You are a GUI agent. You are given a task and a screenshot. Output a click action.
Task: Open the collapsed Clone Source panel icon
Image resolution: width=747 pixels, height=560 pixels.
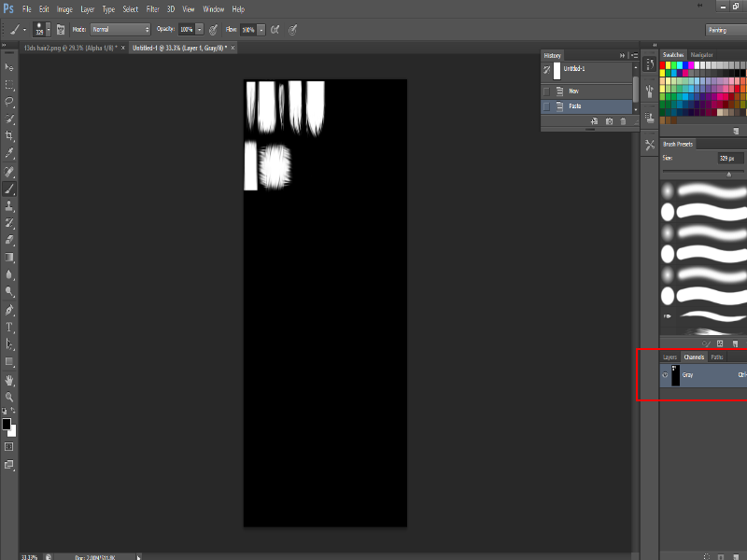click(649, 118)
